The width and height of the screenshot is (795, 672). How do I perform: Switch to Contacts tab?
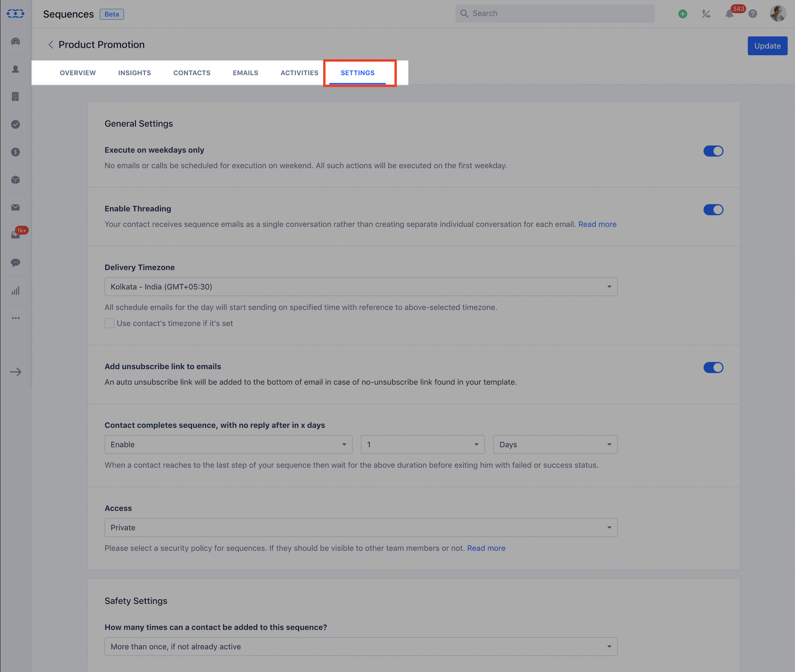(x=191, y=73)
